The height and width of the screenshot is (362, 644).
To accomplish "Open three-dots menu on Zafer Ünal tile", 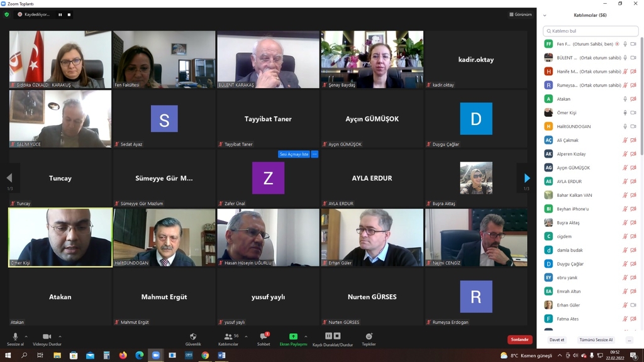I will point(314,154).
